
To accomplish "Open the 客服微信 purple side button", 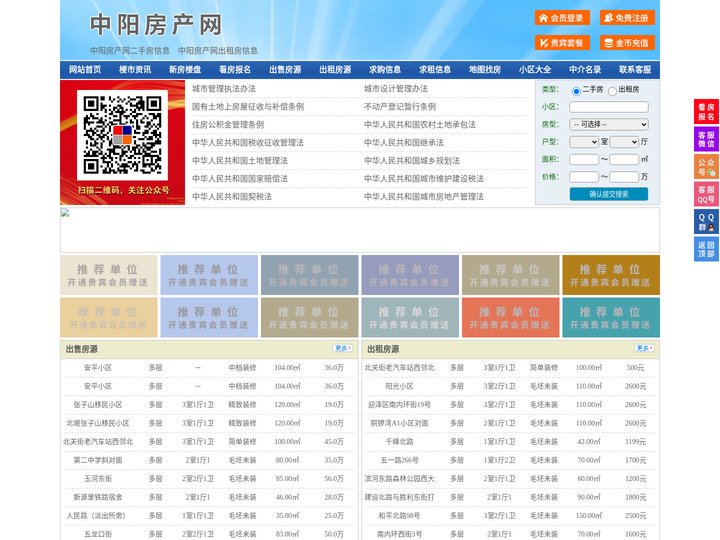I will coord(706,139).
